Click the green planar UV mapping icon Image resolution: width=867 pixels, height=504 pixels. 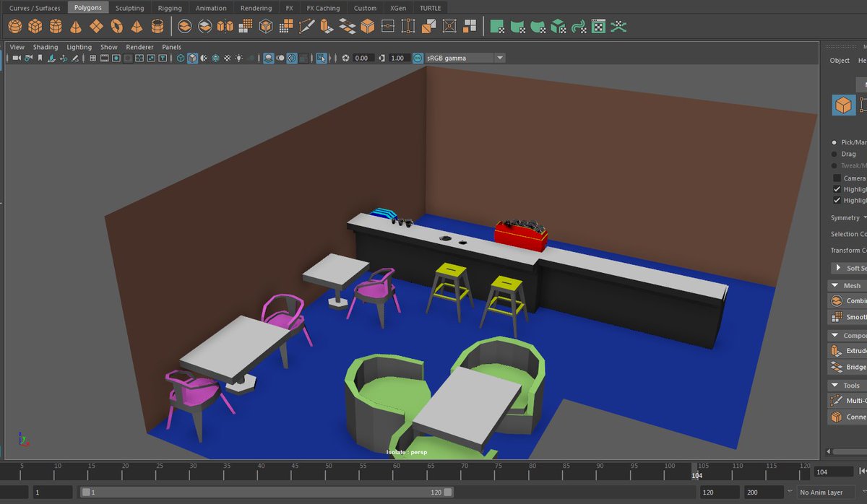[497, 27]
